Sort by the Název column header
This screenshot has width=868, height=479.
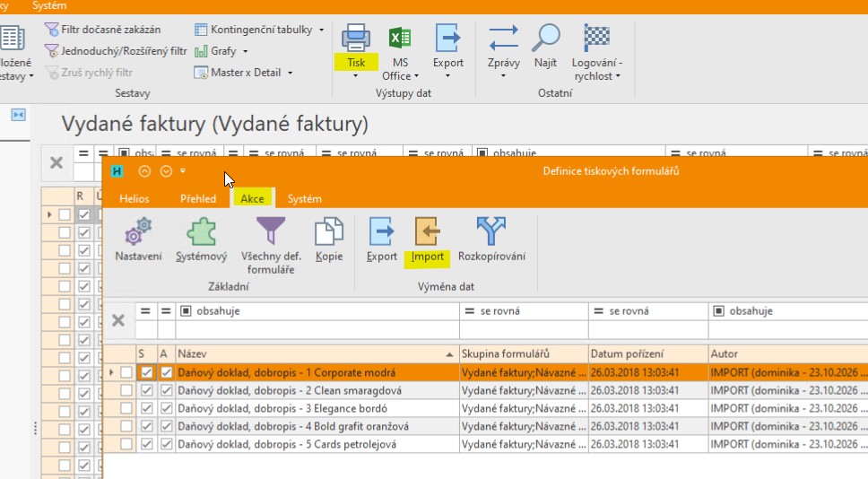[x=317, y=353]
